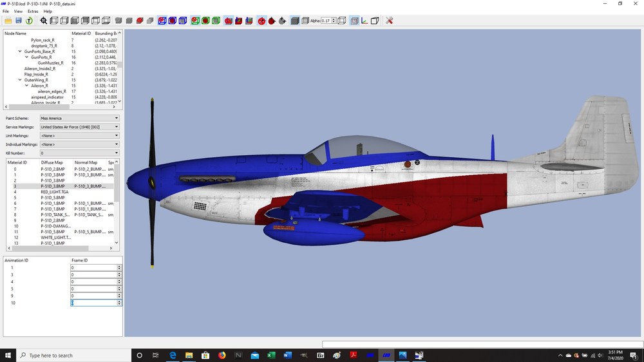Image resolution: width=644 pixels, height=362 pixels.
Task: Click the save floppy disk icon
Action: pos(19,21)
